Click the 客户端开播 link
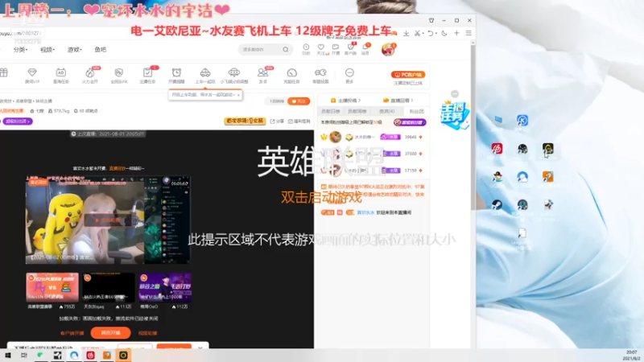 coord(72,333)
